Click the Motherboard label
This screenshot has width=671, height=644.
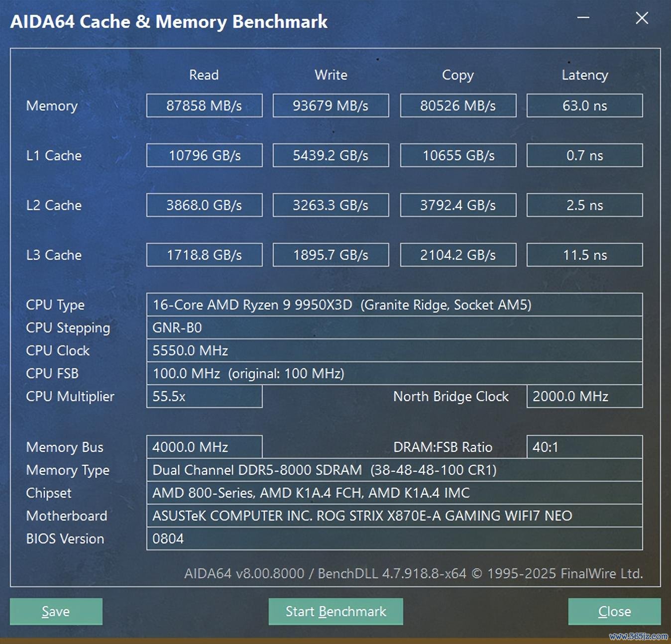[x=67, y=516]
